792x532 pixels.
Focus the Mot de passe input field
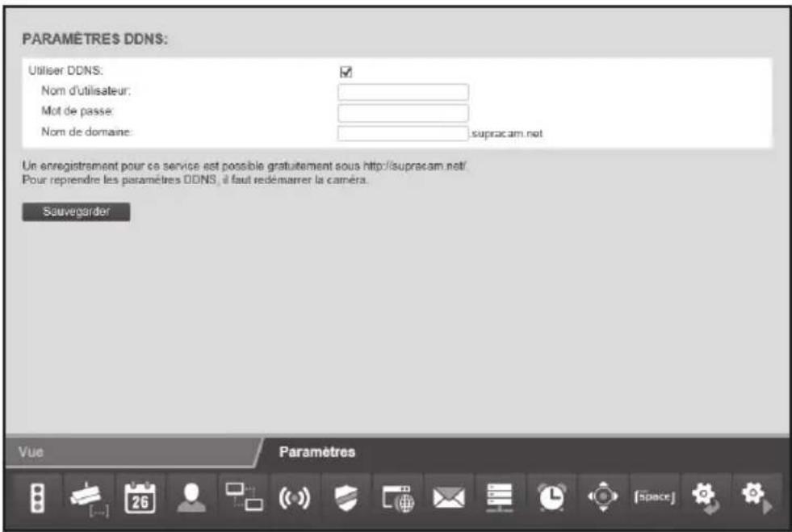click(x=403, y=113)
